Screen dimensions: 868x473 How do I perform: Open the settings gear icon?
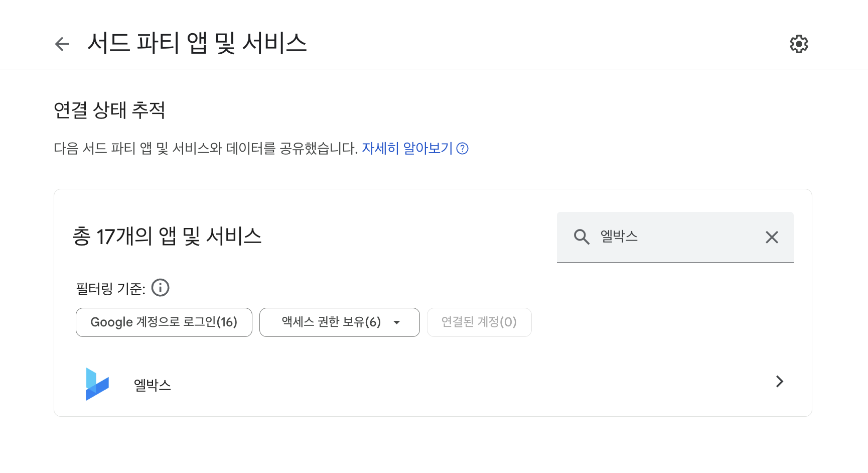coord(798,44)
